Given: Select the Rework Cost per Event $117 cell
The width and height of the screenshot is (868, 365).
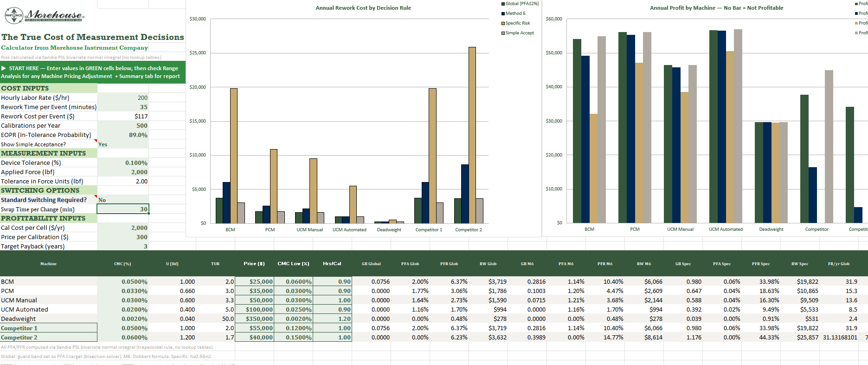Looking at the screenshot, I should [123, 116].
